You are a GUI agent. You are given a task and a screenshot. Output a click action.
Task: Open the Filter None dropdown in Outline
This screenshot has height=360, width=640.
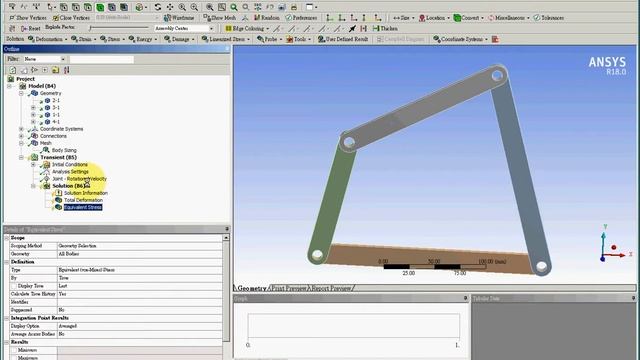point(44,59)
